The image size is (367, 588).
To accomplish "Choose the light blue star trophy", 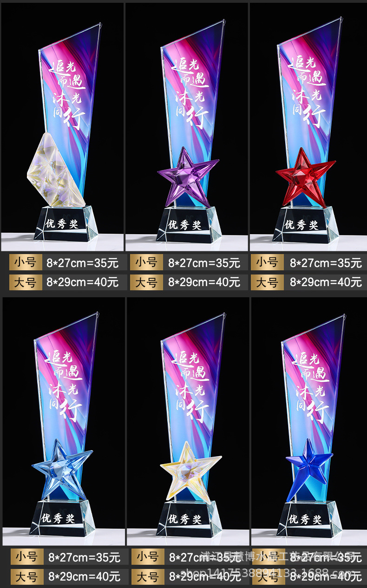I will (64, 422).
